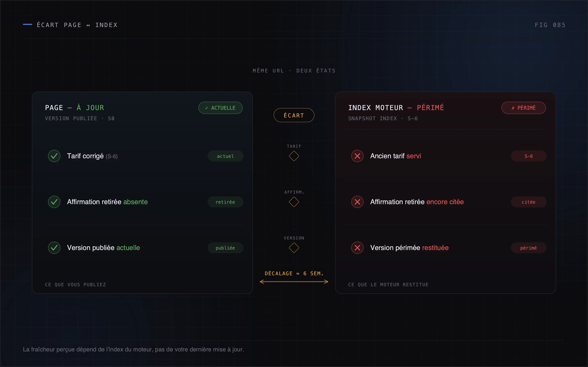Click the red X beside Ancien tarif servi
The width and height of the screenshot is (588, 367).
tap(357, 156)
